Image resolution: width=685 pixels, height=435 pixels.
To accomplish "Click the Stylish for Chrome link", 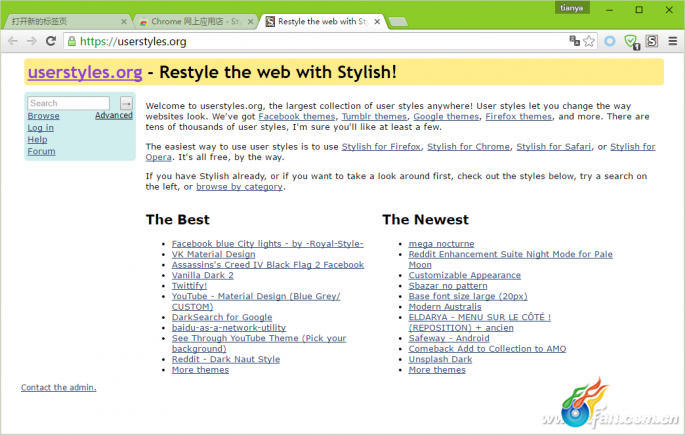I will click(468, 147).
